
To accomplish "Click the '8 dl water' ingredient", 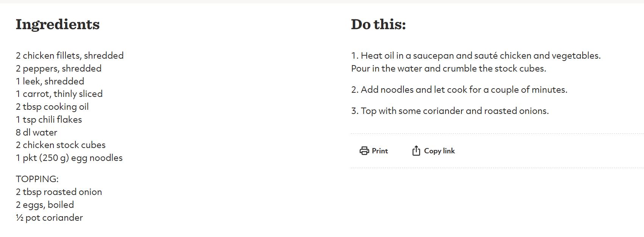I will (36, 133).
